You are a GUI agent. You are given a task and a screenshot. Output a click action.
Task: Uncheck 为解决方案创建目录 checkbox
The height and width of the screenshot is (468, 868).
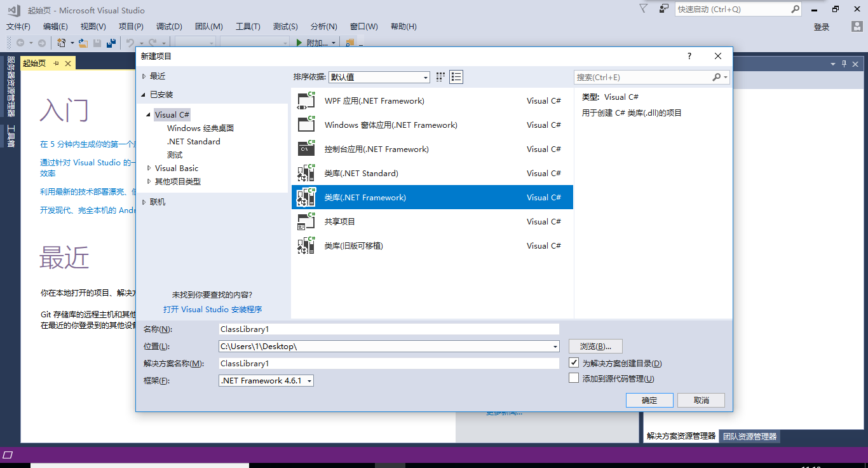574,363
